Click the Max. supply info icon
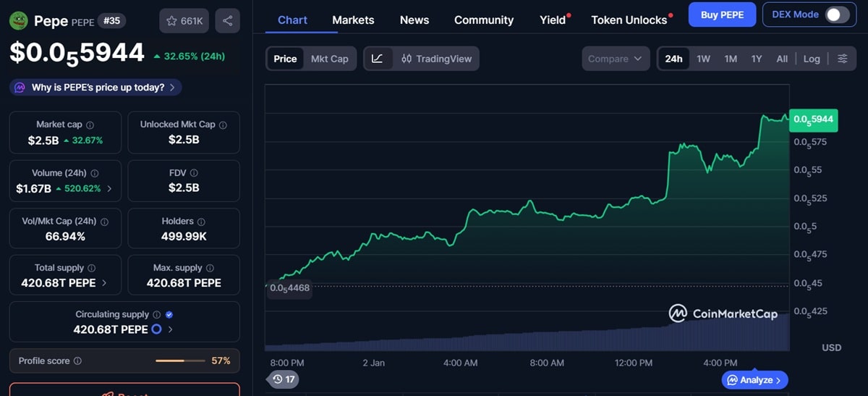The width and height of the screenshot is (868, 396). click(x=210, y=268)
